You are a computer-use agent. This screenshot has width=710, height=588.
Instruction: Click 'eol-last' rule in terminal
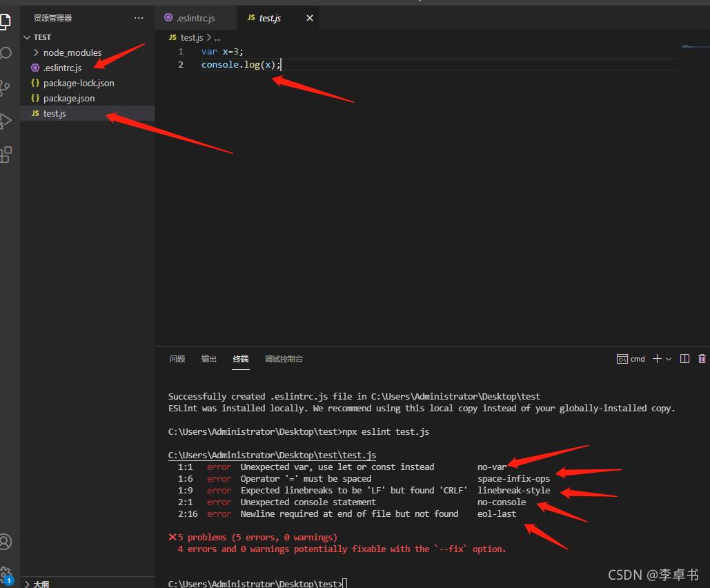497,514
